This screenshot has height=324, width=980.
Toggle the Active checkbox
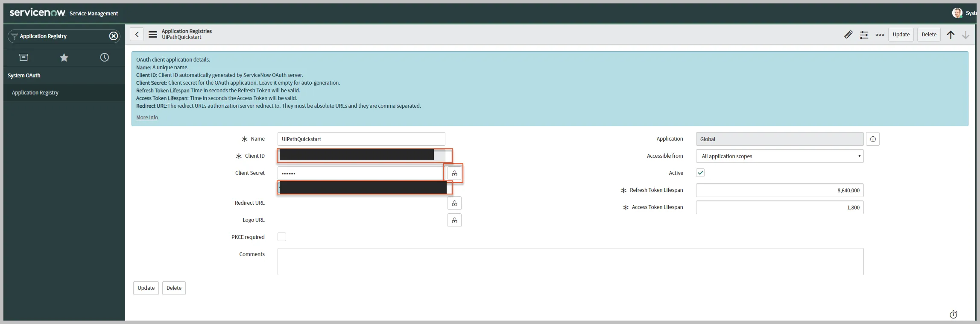[700, 173]
